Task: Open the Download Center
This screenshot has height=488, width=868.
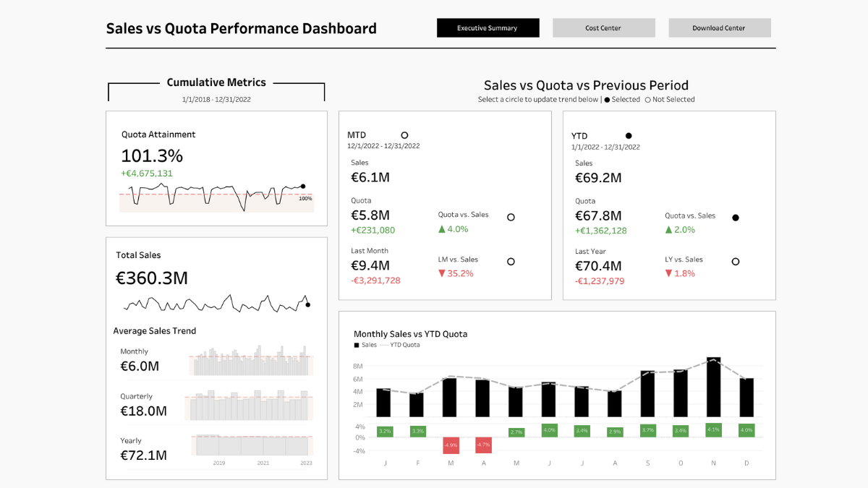Action: 719,27
